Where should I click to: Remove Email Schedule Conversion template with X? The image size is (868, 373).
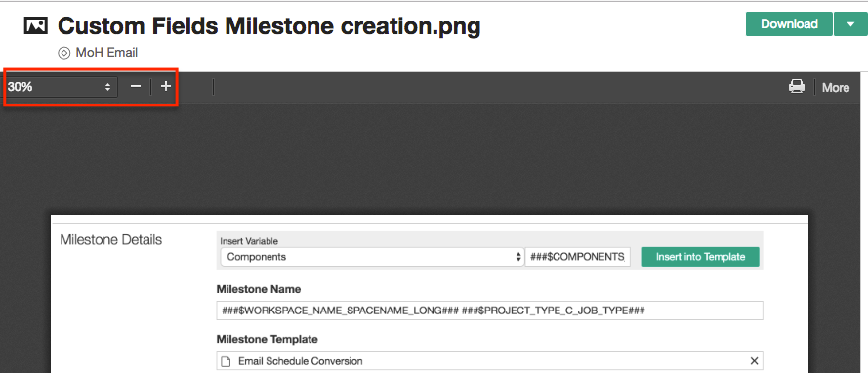(754, 361)
